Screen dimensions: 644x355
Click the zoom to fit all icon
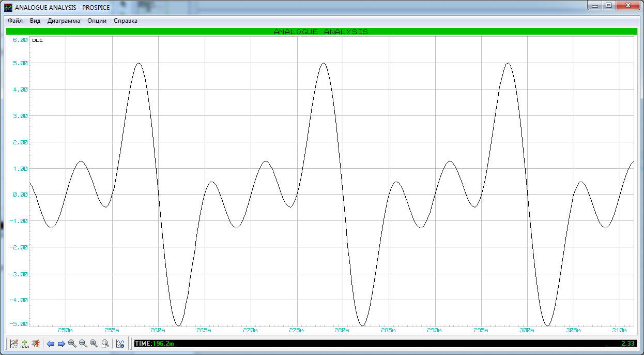[x=94, y=344]
